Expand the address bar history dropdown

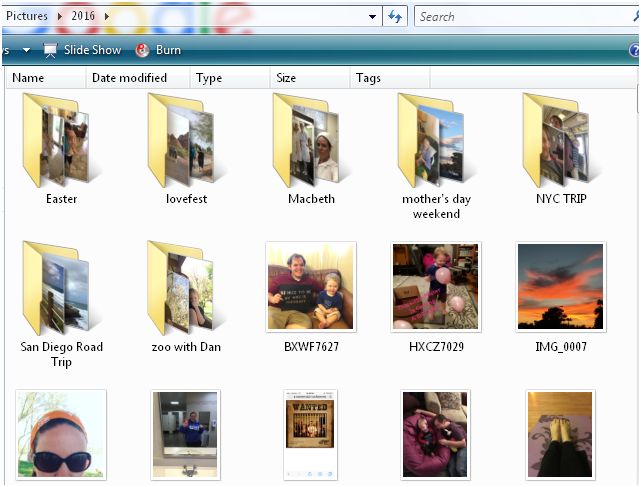(373, 17)
